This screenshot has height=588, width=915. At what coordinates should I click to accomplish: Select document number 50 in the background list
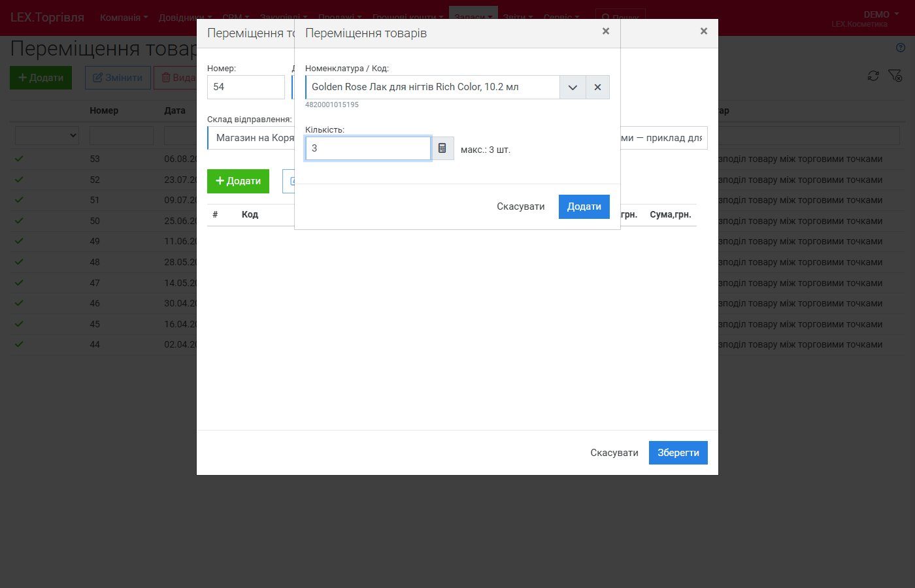pos(95,221)
